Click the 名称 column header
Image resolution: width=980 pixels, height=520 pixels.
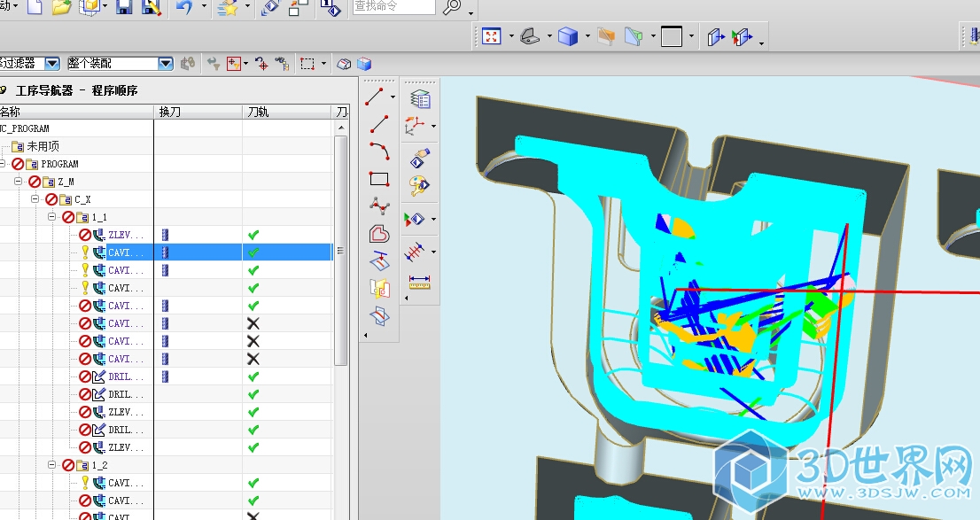point(76,112)
